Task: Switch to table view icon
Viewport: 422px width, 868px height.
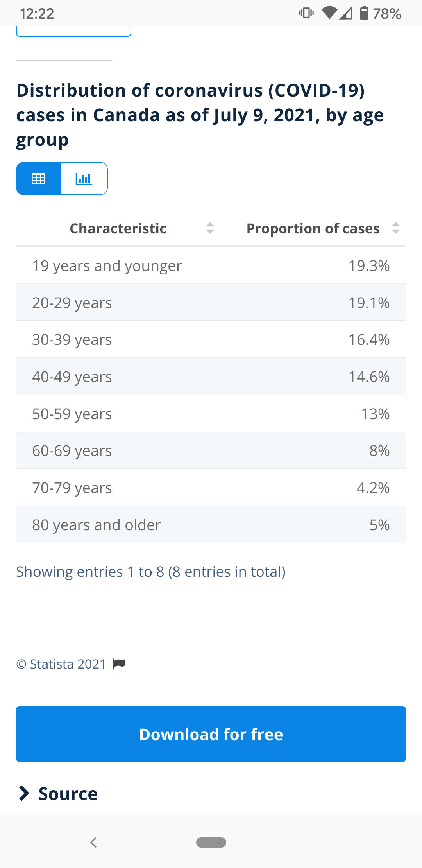Action: coord(38,179)
